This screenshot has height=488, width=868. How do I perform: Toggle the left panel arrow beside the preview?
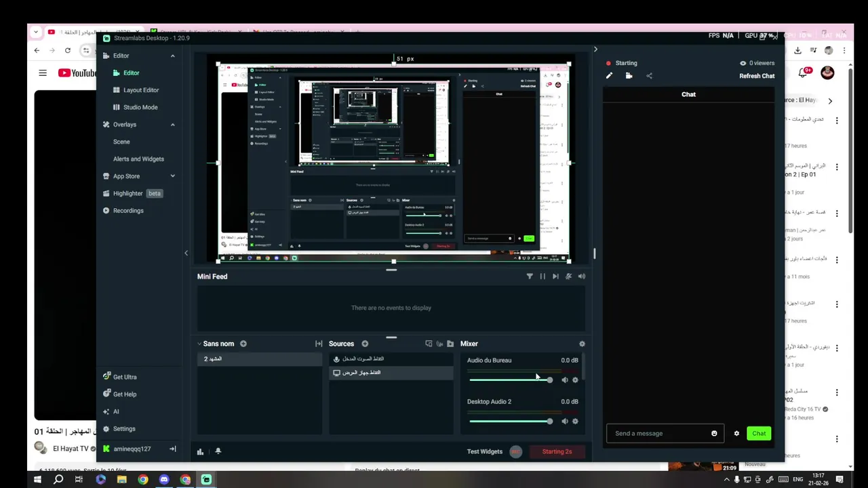[186, 253]
